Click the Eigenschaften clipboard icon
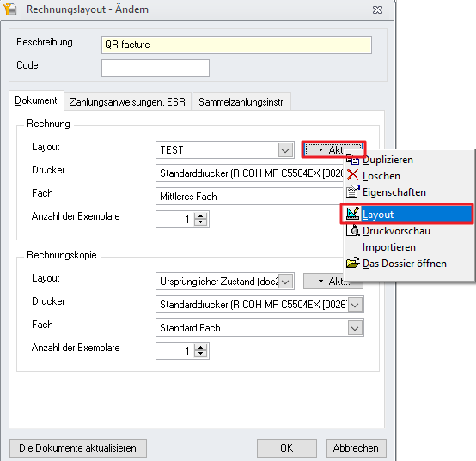Image resolution: width=476 pixels, height=461 pixels. (x=352, y=191)
